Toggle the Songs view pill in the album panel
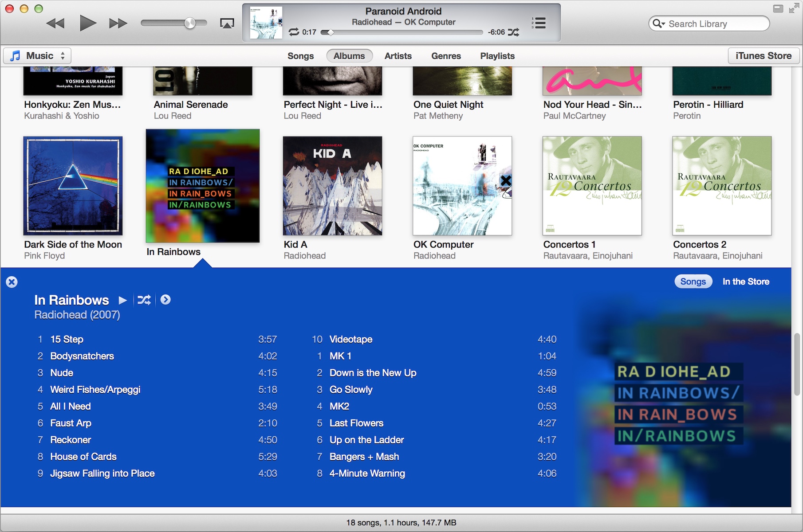The height and width of the screenshot is (532, 803). pyautogui.click(x=693, y=282)
